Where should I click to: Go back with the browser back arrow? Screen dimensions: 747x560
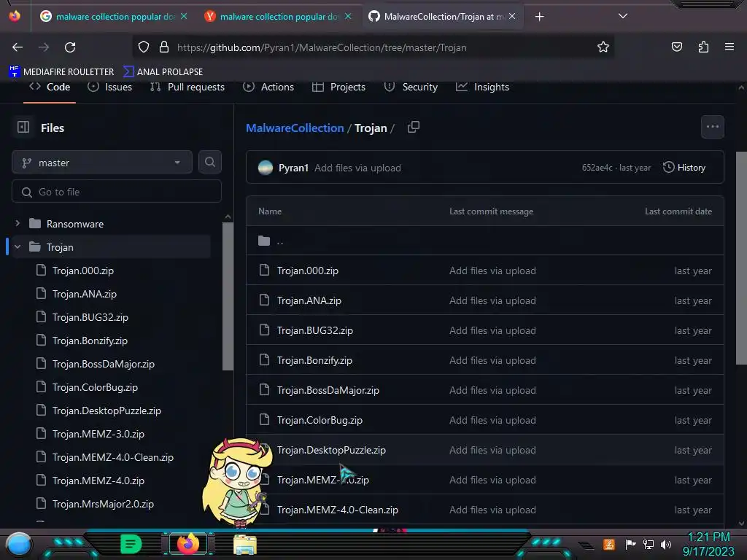(x=18, y=47)
